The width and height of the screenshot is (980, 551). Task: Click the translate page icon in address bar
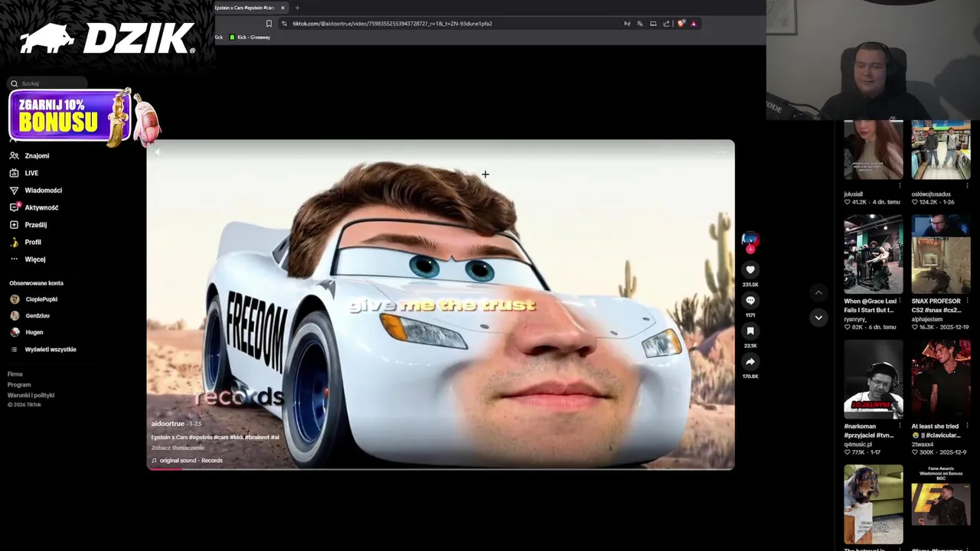[640, 24]
